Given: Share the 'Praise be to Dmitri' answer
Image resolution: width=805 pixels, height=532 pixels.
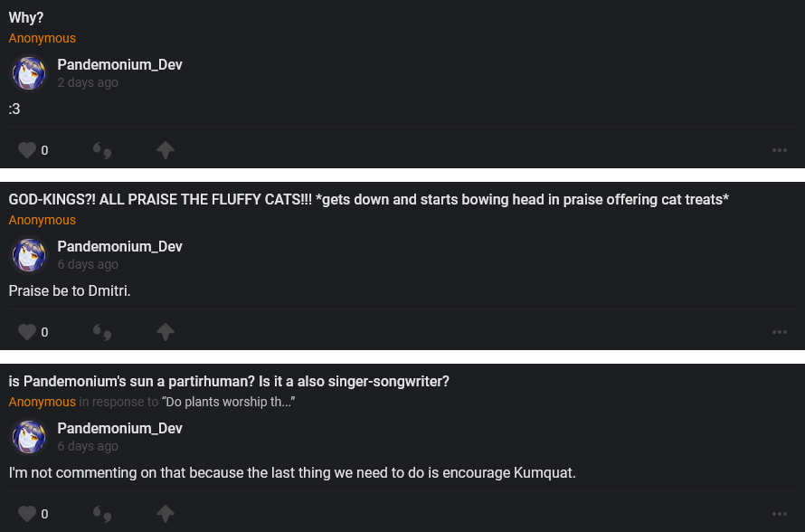Looking at the screenshot, I should (165, 332).
